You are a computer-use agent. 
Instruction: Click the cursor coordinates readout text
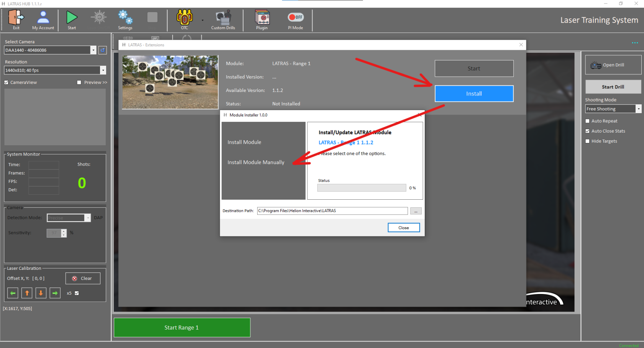[x=18, y=309]
